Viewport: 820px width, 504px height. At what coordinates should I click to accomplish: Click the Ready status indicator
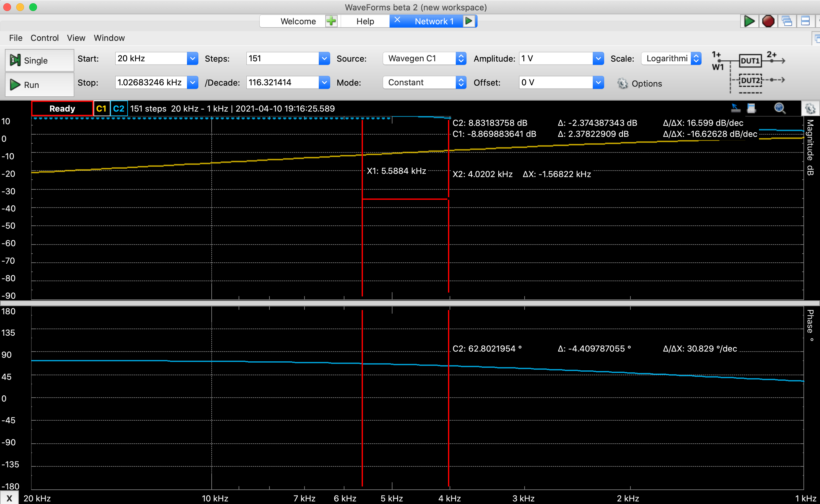pos(62,108)
